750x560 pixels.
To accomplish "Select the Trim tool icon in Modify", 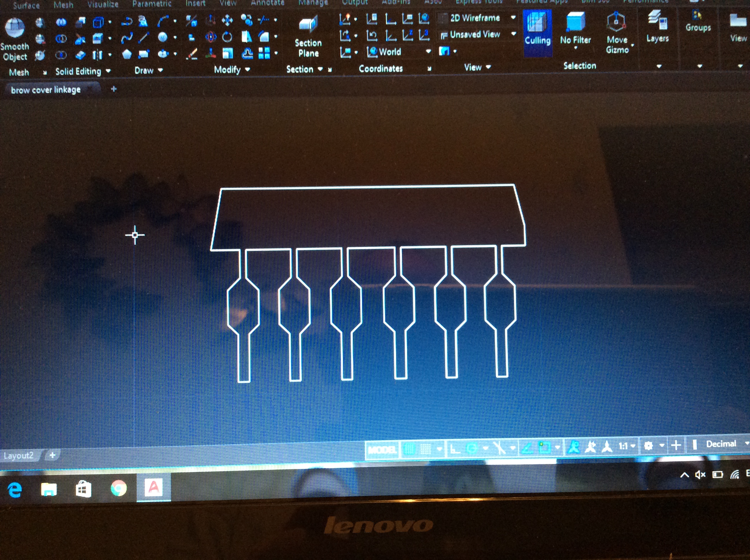I will (263, 20).
